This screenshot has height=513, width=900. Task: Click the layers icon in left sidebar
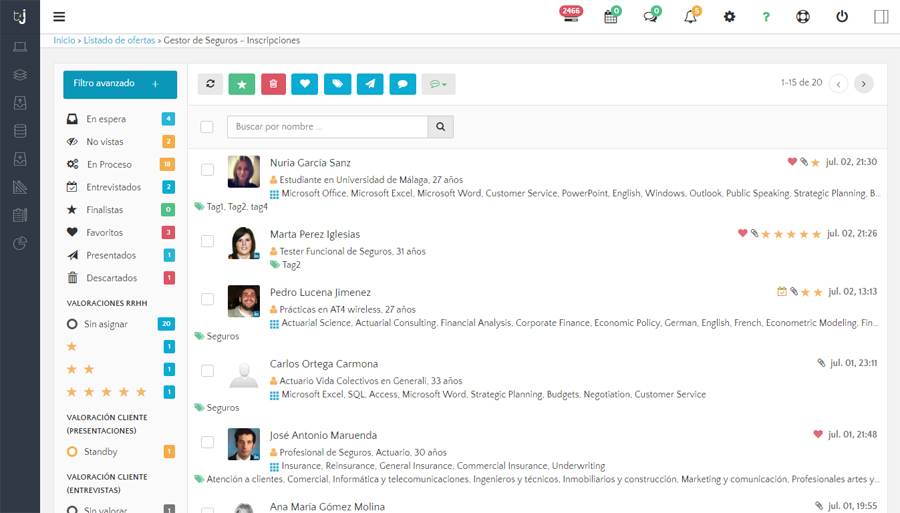pos(20,75)
